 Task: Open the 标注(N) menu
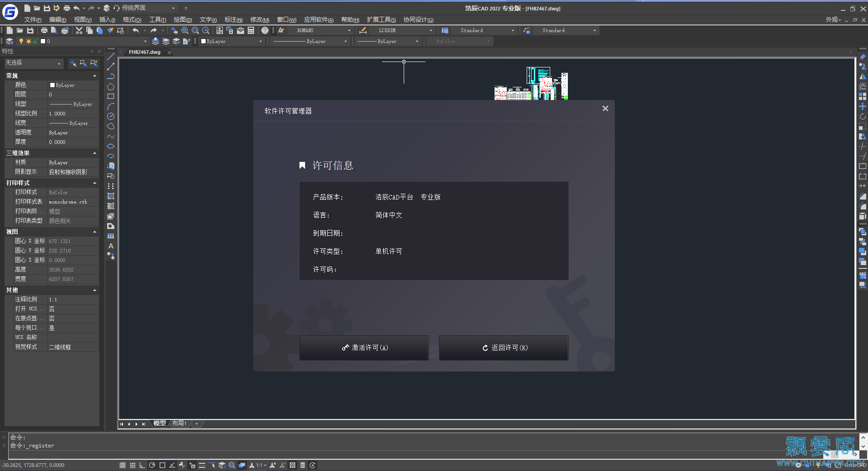pos(233,19)
